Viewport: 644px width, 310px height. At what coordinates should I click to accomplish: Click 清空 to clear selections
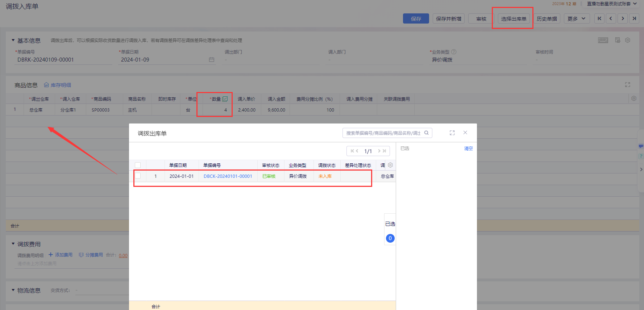pos(469,148)
